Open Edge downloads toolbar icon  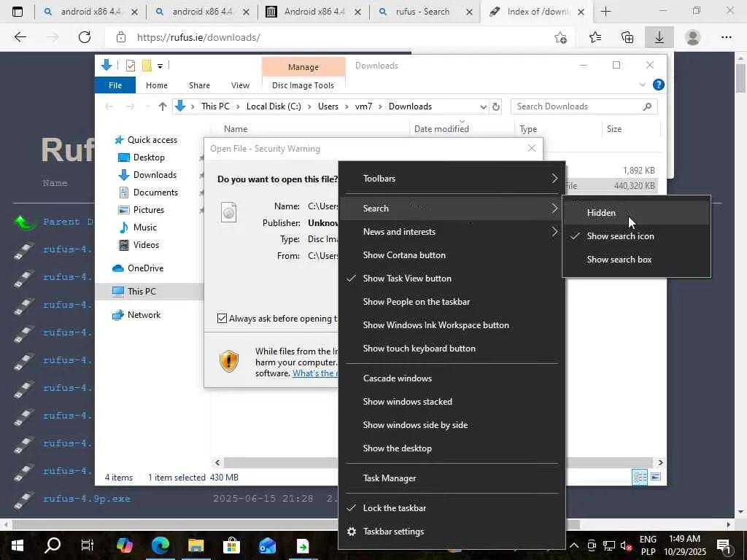pyautogui.click(x=659, y=37)
